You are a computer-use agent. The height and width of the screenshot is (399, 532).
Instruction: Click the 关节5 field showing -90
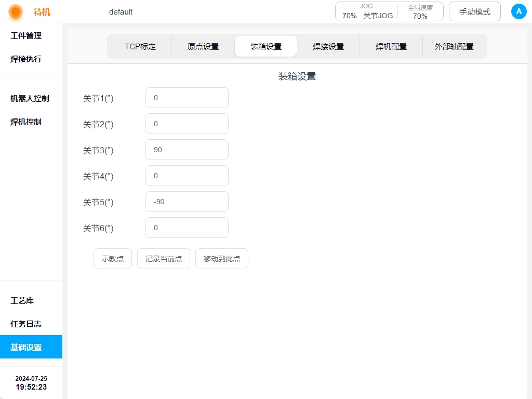[x=187, y=202]
